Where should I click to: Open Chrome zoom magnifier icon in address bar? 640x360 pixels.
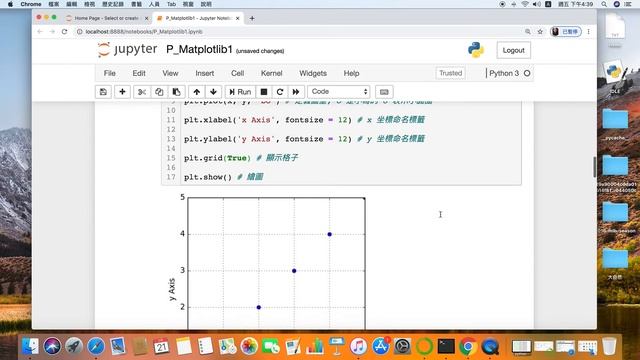[x=528, y=31]
